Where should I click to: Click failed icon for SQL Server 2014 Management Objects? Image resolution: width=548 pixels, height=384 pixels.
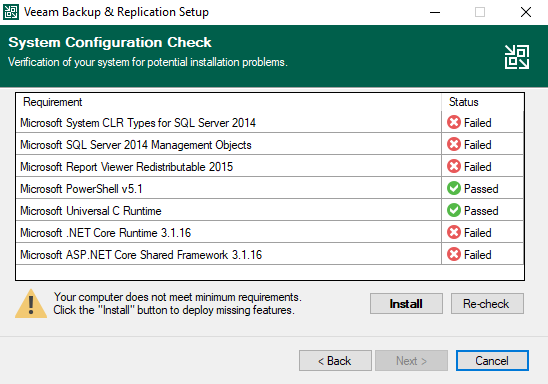point(454,144)
